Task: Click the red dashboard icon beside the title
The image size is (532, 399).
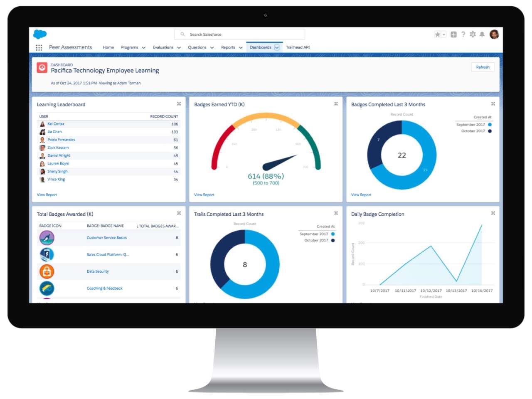Action: click(x=42, y=67)
